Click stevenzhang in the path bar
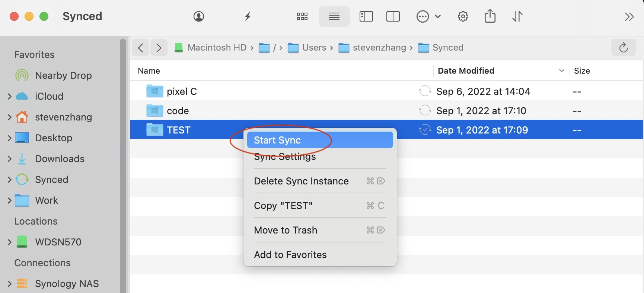Screen dimensions: 644x293 [372, 48]
